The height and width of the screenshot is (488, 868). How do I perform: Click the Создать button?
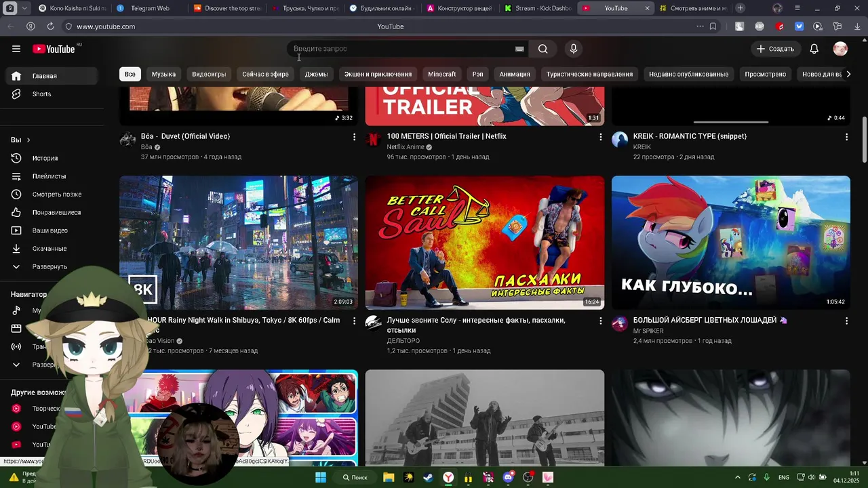[775, 49]
